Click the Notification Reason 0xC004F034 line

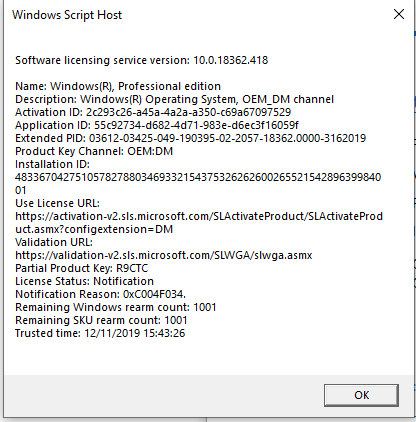click(100, 294)
